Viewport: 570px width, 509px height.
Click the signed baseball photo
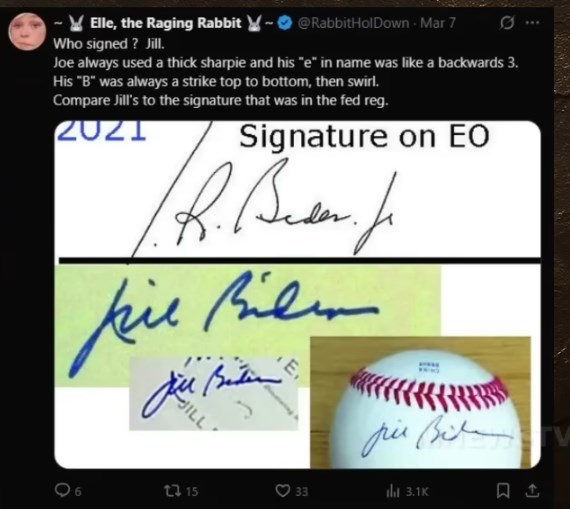pos(420,402)
